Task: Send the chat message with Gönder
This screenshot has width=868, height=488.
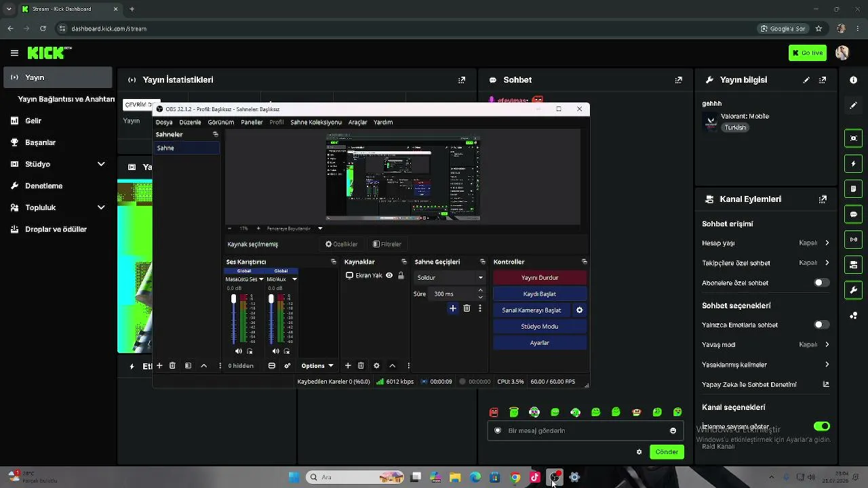Action: coord(667,452)
